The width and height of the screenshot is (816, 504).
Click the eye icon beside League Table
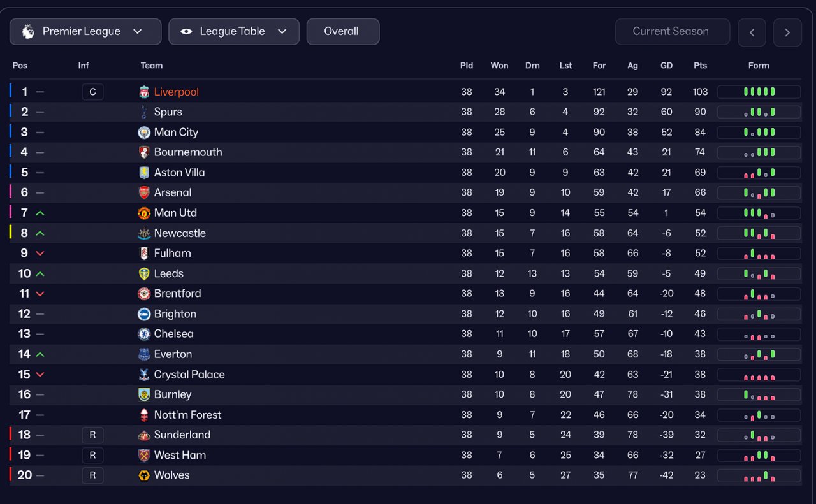186,31
